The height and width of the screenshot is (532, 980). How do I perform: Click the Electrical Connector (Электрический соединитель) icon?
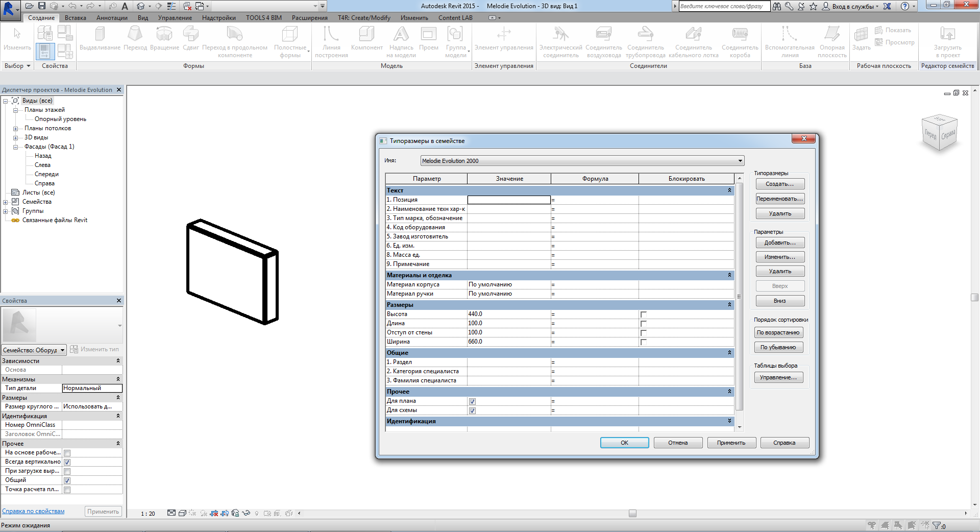click(x=560, y=34)
